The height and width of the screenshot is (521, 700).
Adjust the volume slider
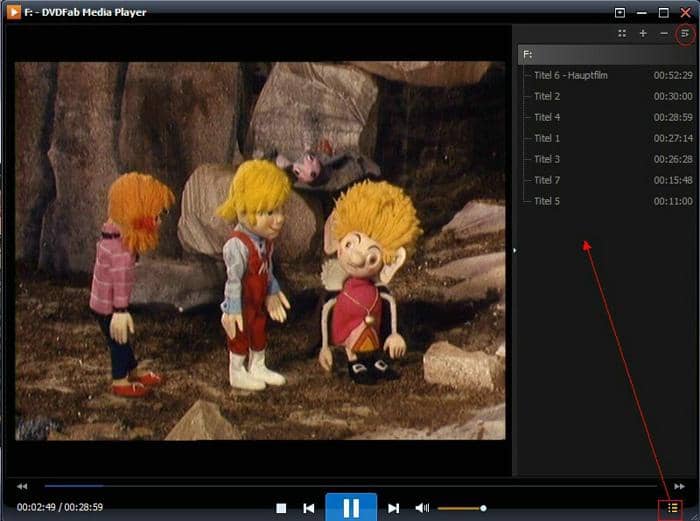tap(462, 508)
